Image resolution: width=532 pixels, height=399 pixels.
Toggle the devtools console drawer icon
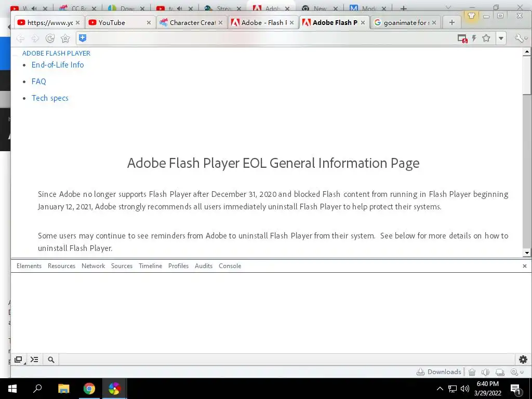tap(34, 360)
